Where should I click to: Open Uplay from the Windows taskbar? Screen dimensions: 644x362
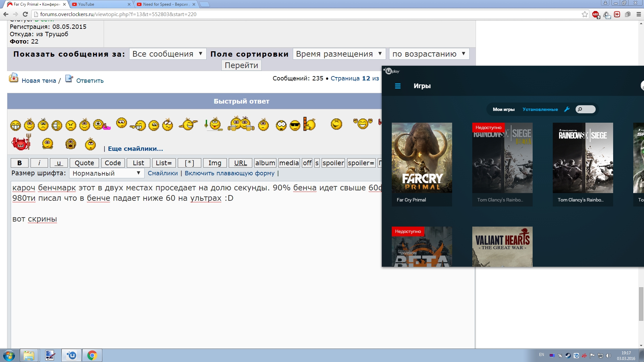(x=71, y=355)
